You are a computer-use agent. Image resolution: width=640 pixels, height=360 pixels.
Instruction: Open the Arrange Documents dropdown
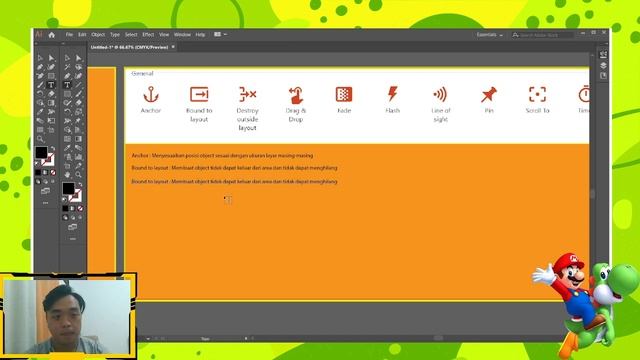coord(220,35)
